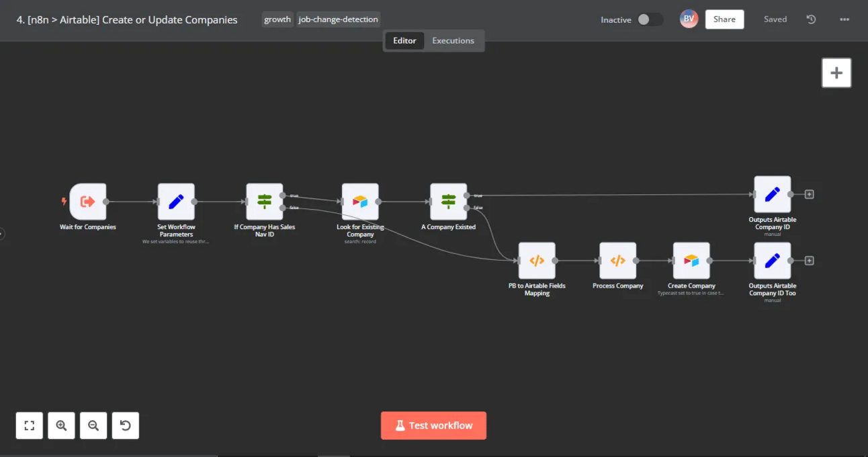Click the true output of If Company node
Image resolution: width=868 pixels, height=457 pixels.
pos(283,196)
